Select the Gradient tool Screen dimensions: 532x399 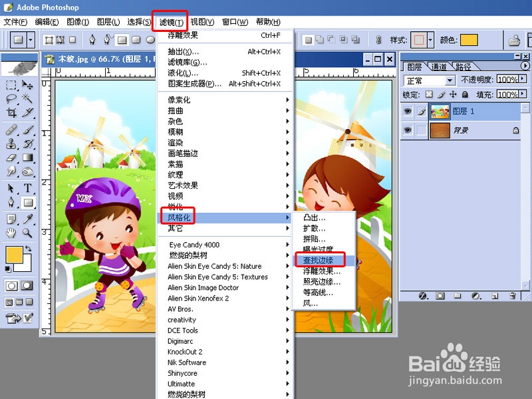tap(27, 158)
